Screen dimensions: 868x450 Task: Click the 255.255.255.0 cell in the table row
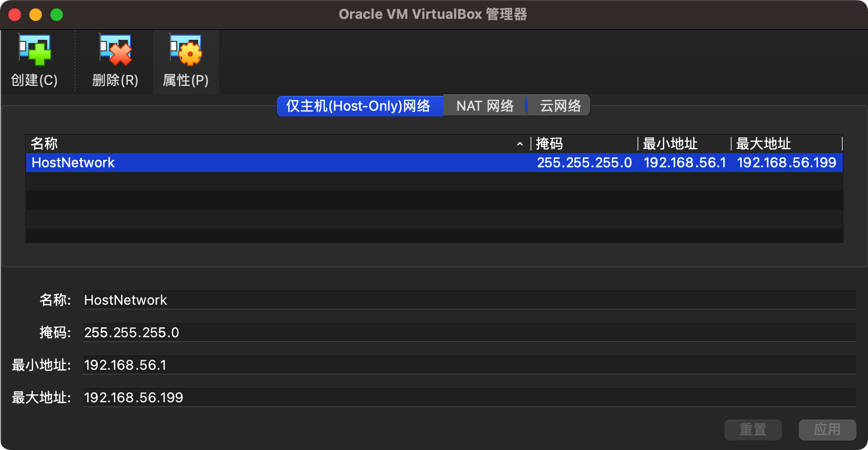[x=584, y=163]
